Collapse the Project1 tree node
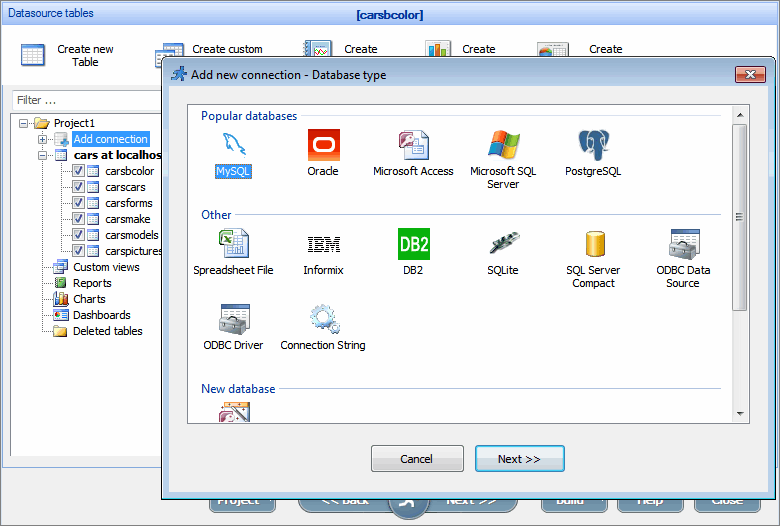 click(23, 123)
